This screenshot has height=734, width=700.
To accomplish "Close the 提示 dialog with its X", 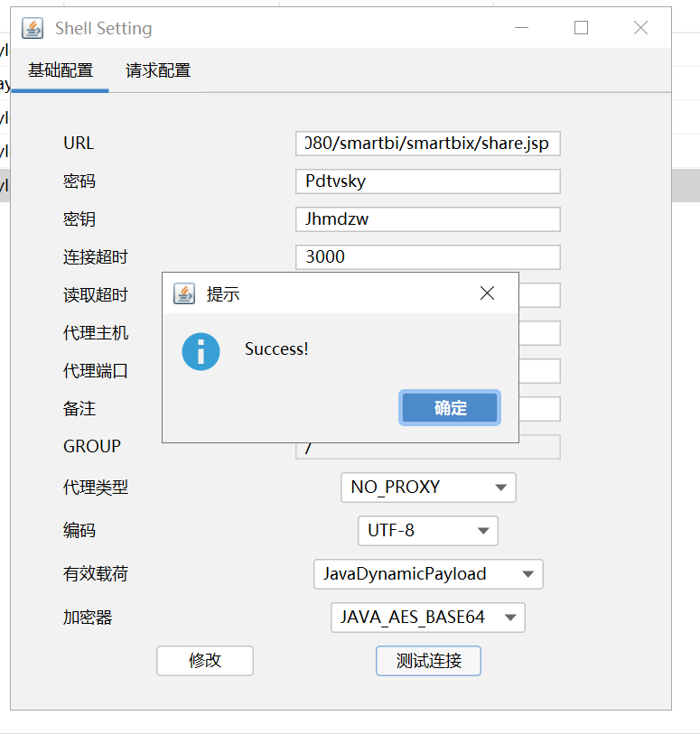I will 487,293.
